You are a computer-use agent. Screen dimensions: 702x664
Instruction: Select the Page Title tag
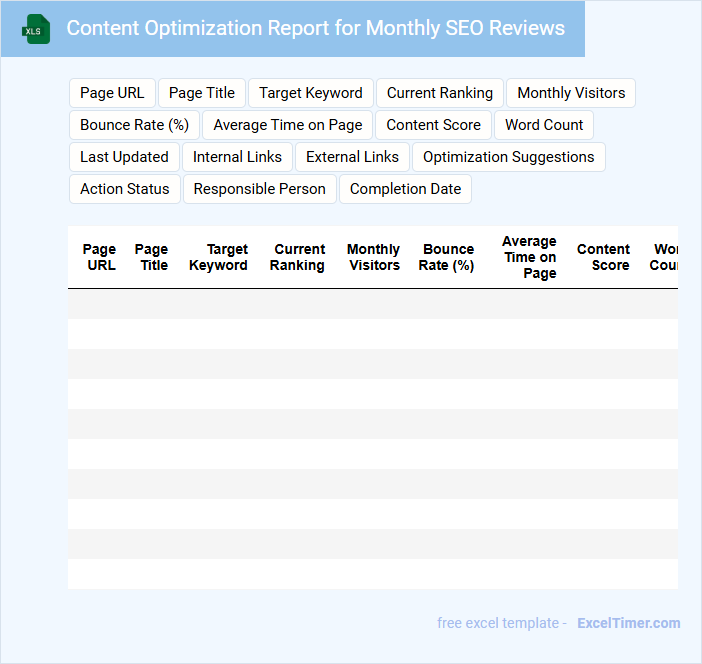point(202,93)
